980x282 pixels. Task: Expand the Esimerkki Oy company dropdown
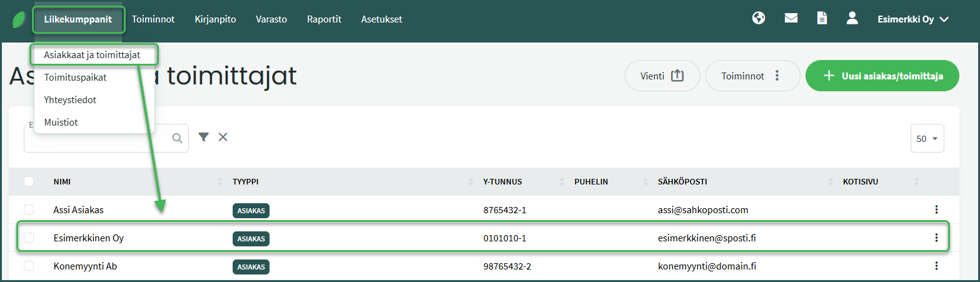914,19
